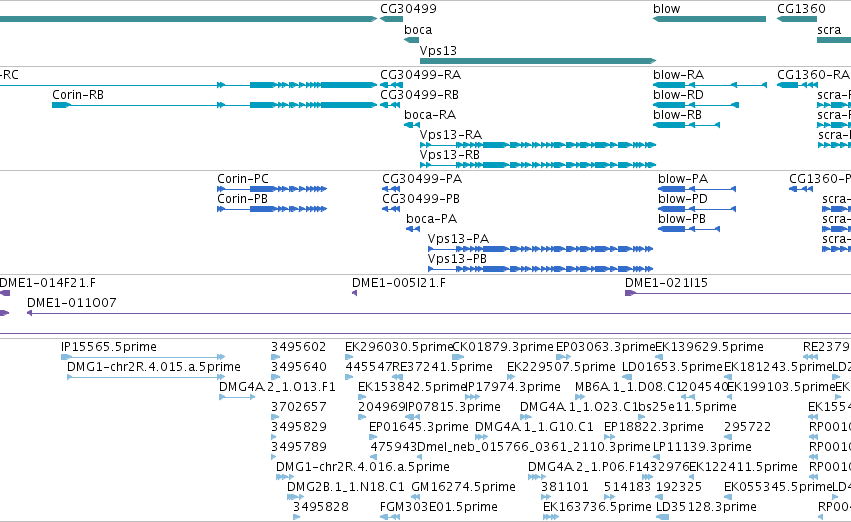Select the DMG2B.1_1.N18.C1 label
Viewport: 851px width, 522px height.
click(x=346, y=487)
